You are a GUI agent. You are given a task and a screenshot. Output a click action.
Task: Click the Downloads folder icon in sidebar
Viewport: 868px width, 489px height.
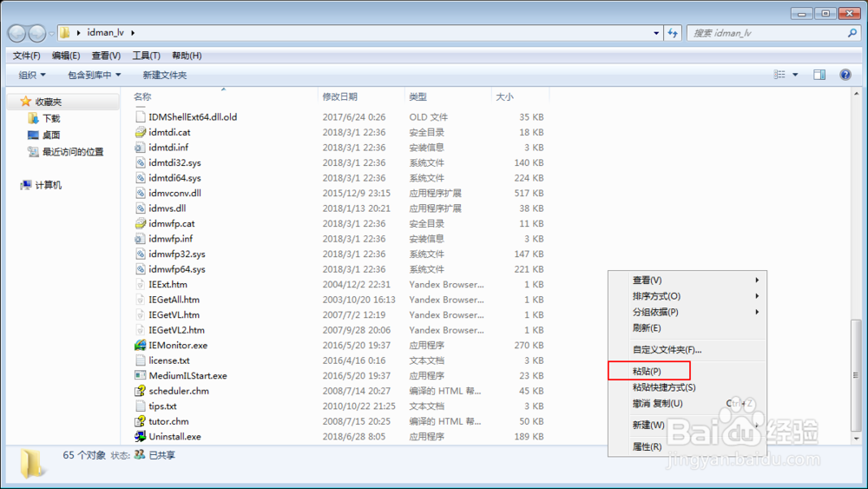pos(33,118)
